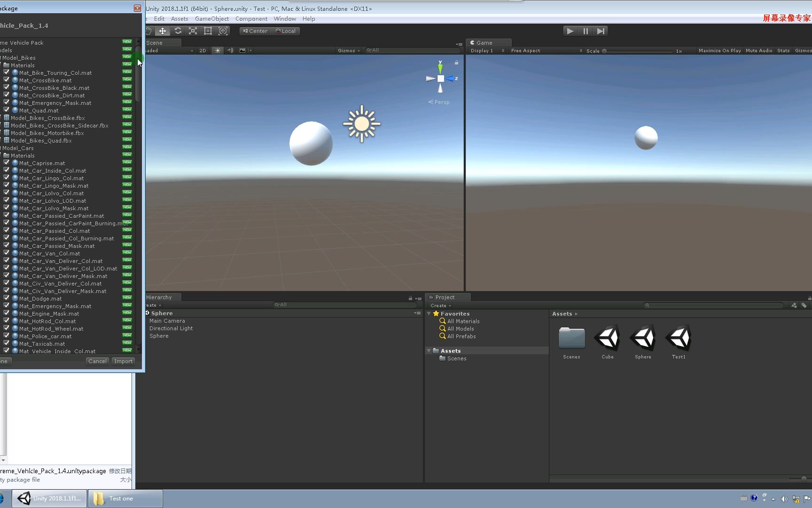Viewport: 812px width, 508px height.
Task: Click Import in package dialog
Action: coord(123,361)
